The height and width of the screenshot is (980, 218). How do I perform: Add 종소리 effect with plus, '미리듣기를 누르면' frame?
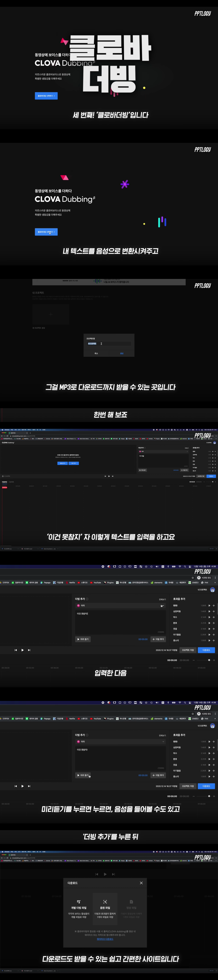[214, 776]
